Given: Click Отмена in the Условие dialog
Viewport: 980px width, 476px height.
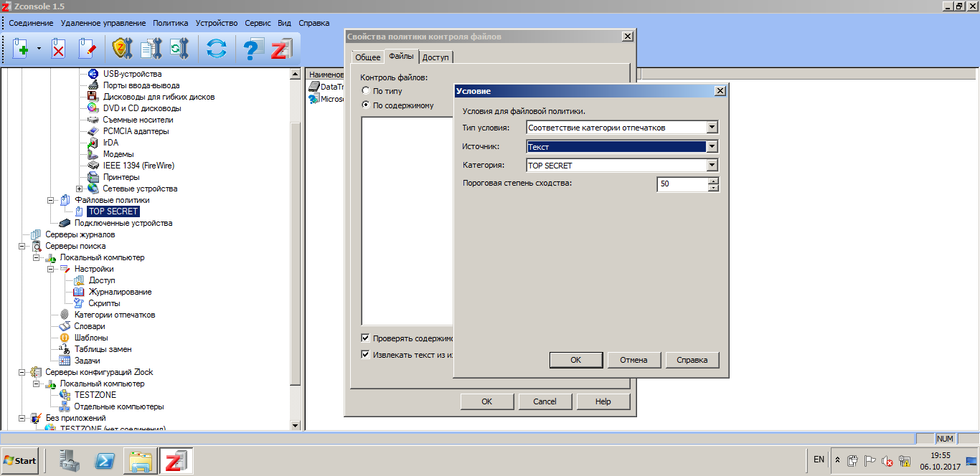Looking at the screenshot, I should point(634,360).
